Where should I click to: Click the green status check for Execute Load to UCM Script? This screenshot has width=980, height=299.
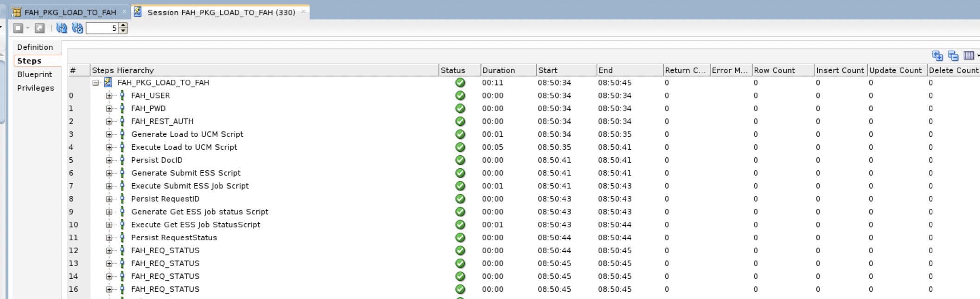(x=460, y=147)
